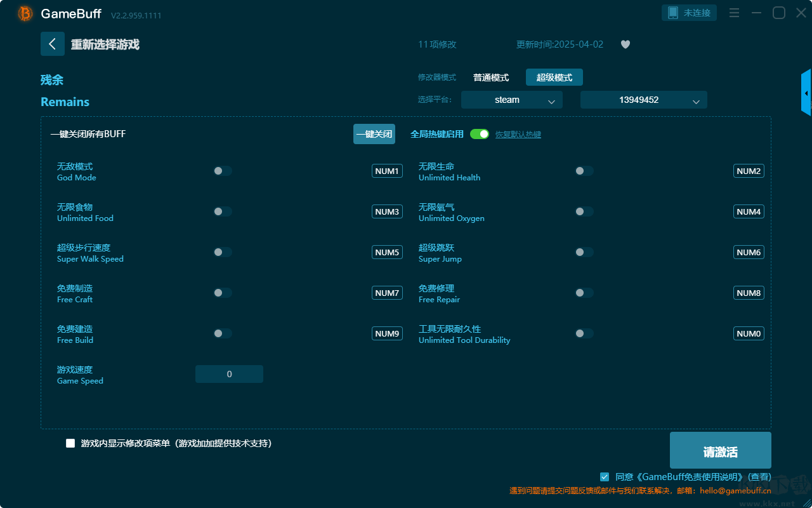Open the hamburger menu icon
This screenshot has width=812, height=508.
click(x=734, y=13)
